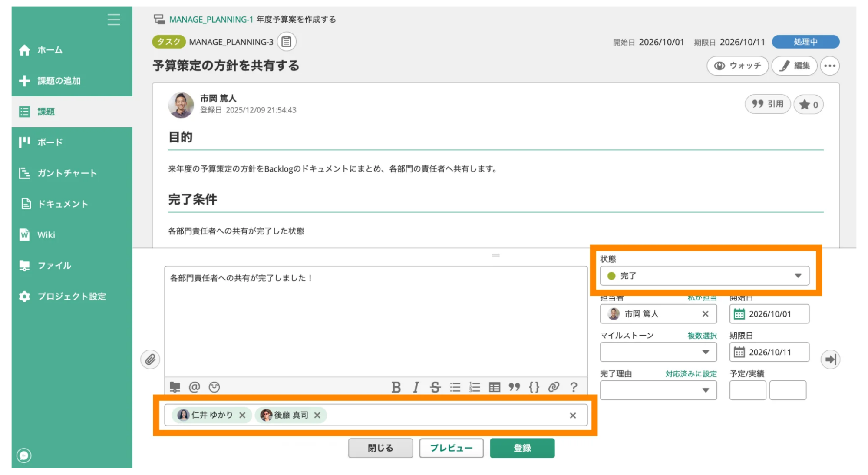Open the 期限日 date picker 2026/10/11
Image resolution: width=868 pixels, height=475 pixels.
769,352
